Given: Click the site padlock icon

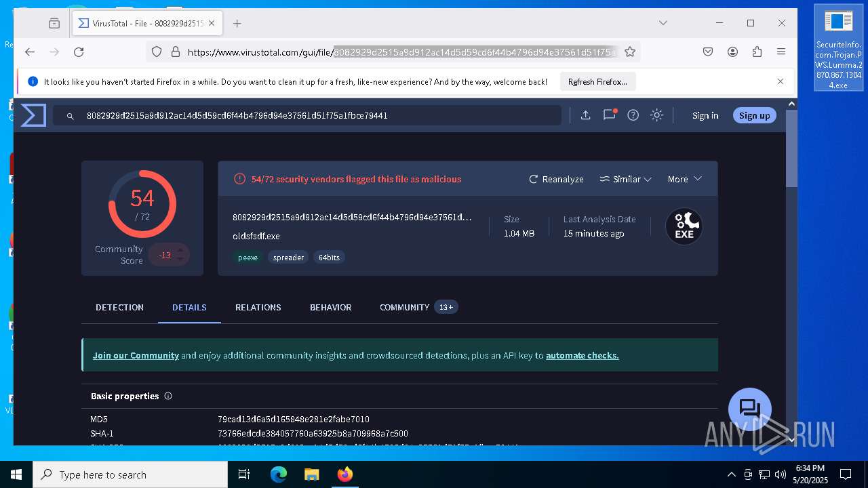Looking at the screenshot, I should (175, 52).
